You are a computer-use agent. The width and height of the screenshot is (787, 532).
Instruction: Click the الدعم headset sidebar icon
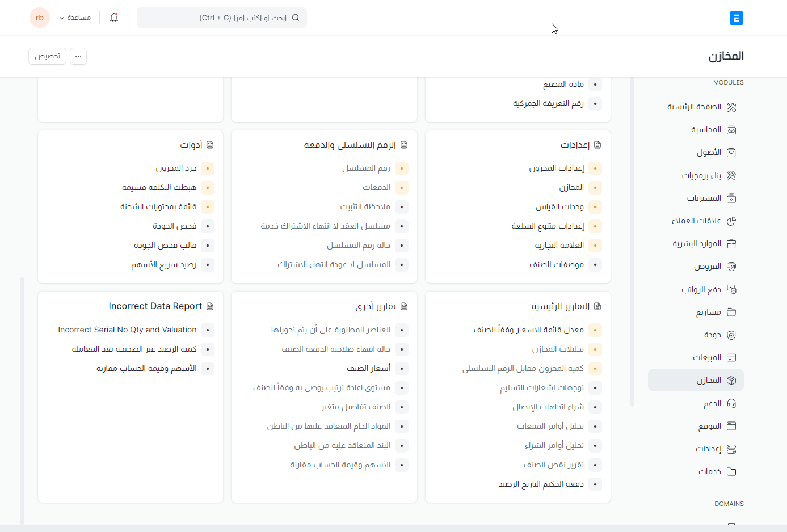pyautogui.click(x=731, y=403)
